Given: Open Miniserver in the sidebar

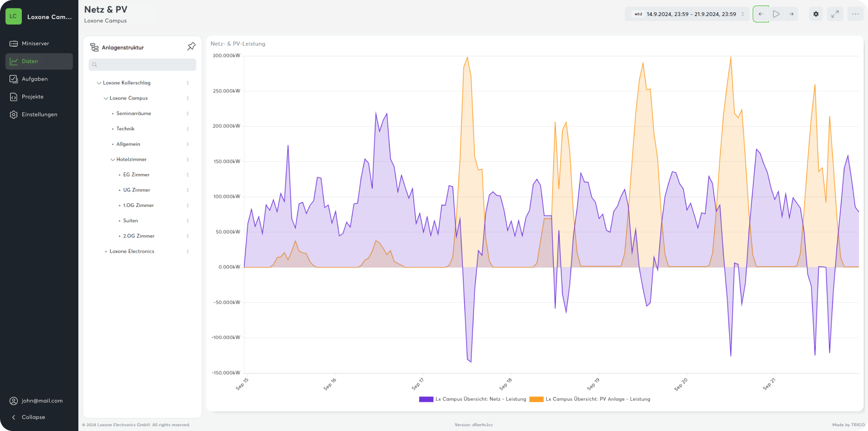Looking at the screenshot, I should 35,44.
